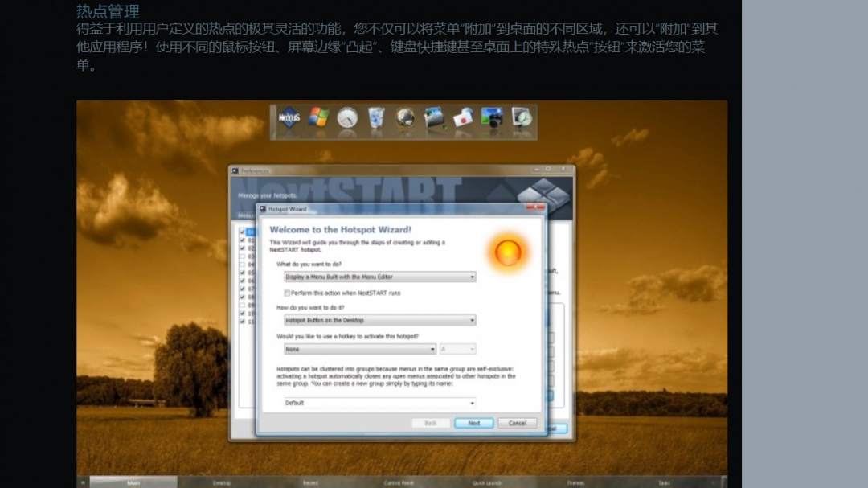The image size is (868, 488).
Task: Click the camera photo dock icon
Action: click(491, 118)
